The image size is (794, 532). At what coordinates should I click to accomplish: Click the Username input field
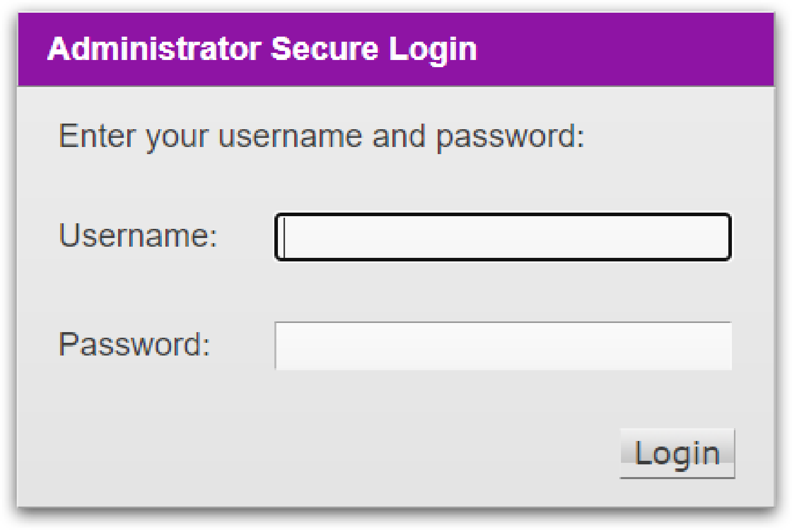tap(503, 237)
